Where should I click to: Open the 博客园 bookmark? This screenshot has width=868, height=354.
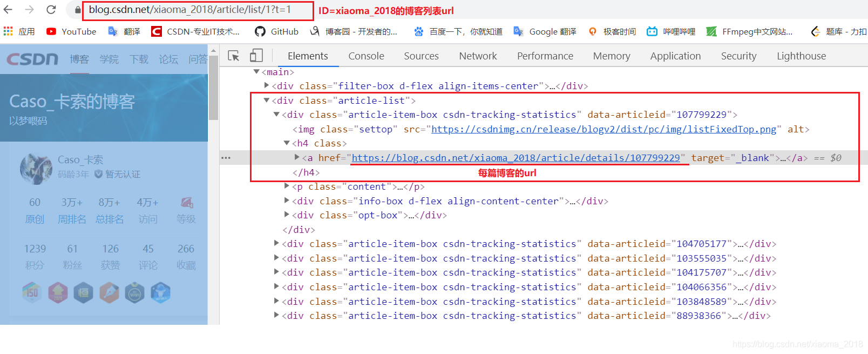pyautogui.click(x=354, y=31)
